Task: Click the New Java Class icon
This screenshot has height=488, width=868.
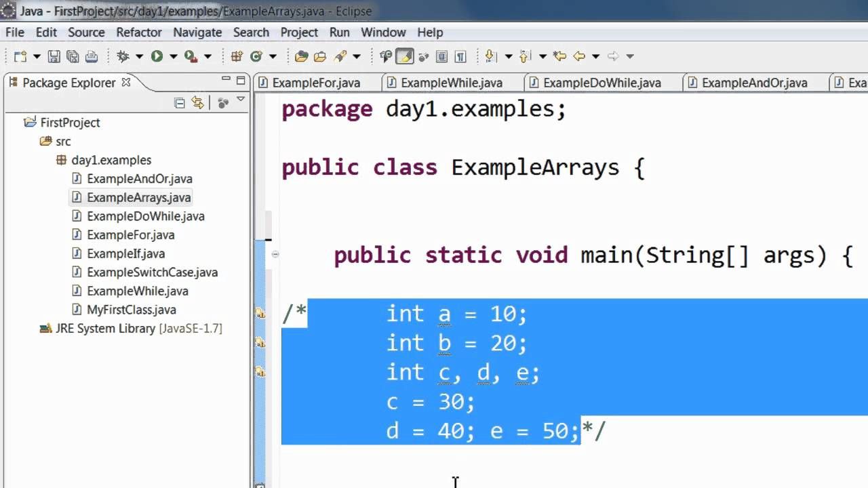Action: 256,57
